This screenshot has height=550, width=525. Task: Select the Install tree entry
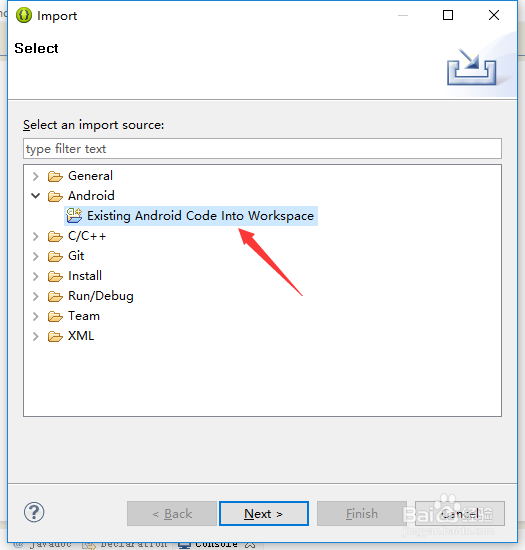85,276
